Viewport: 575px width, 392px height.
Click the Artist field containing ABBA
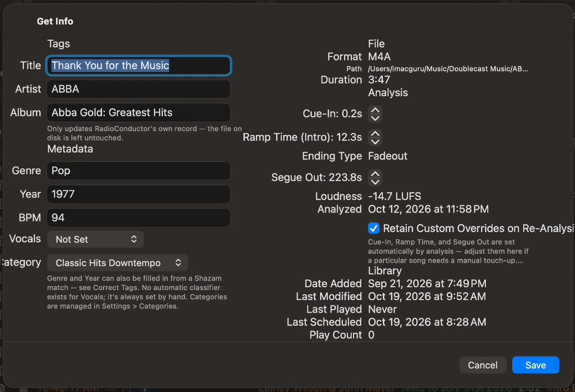tap(138, 89)
